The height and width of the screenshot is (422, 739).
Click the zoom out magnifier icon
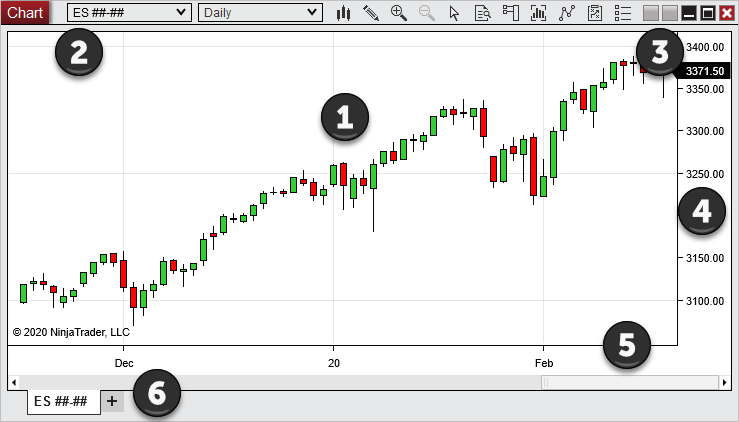point(427,13)
